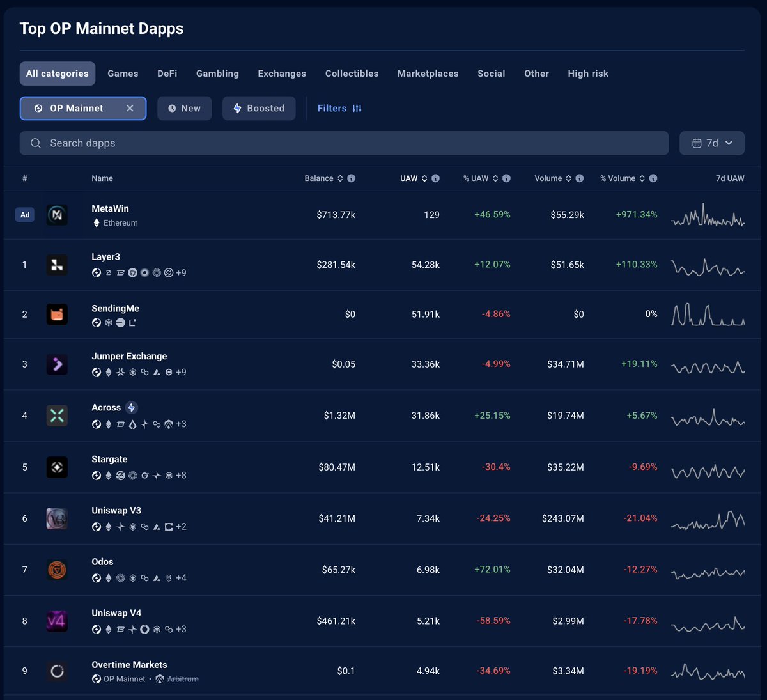The height and width of the screenshot is (700, 767).
Task: Click the MetaWin 7d UAW sparkline chart
Action: [708, 215]
